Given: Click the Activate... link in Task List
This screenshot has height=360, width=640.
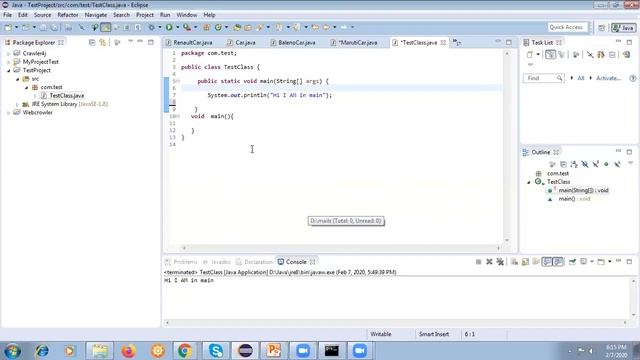Looking at the screenshot, I should coord(608,78).
